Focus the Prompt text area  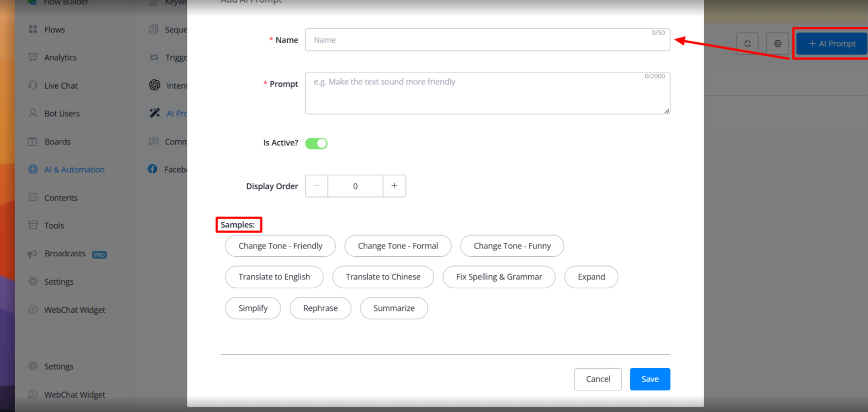point(487,93)
